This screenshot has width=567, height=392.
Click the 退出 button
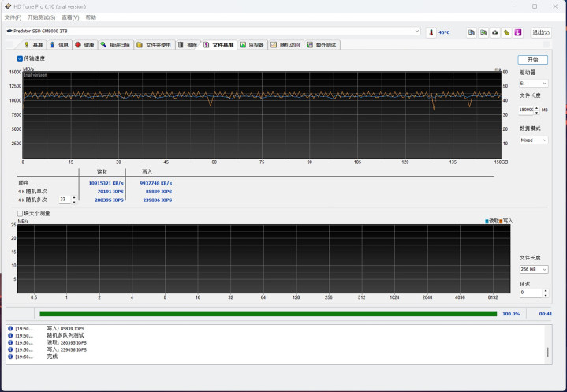tap(540, 32)
